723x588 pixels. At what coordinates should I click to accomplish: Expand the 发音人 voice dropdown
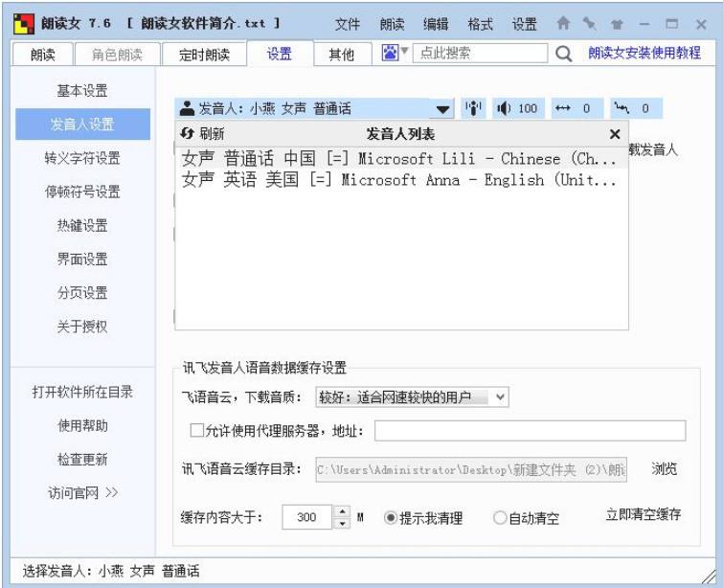pyautogui.click(x=442, y=109)
